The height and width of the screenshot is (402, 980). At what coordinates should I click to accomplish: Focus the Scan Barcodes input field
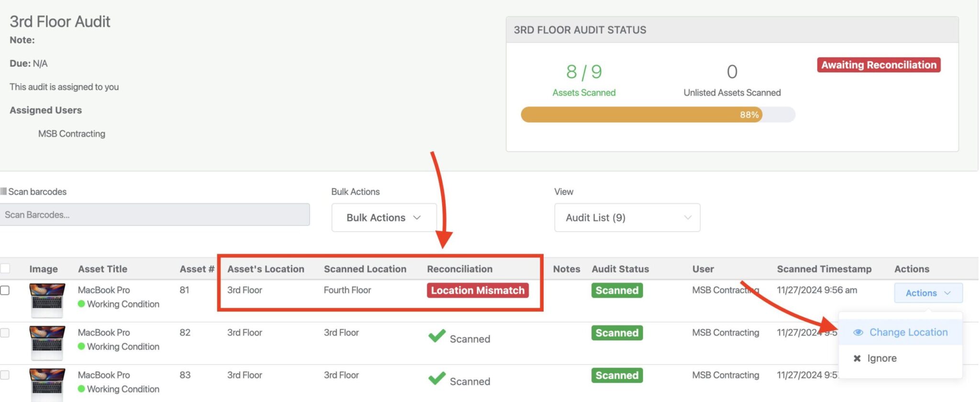pyautogui.click(x=155, y=215)
